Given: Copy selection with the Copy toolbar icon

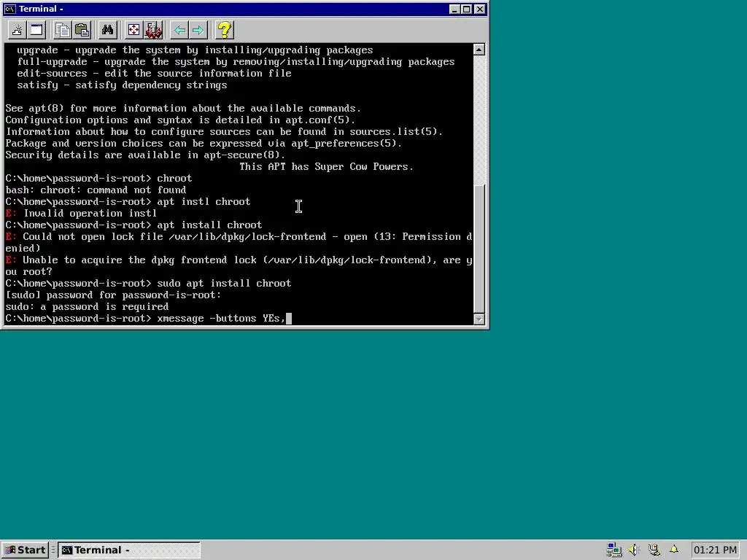Looking at the screenshot, I should 63,31.
